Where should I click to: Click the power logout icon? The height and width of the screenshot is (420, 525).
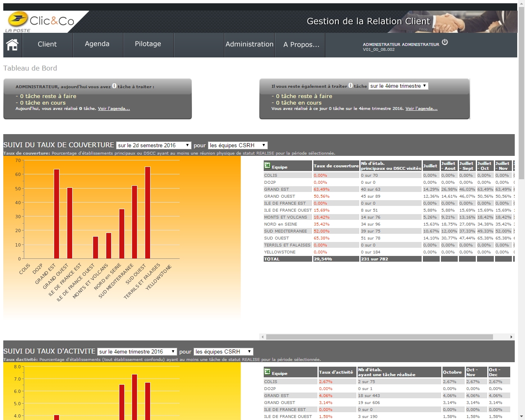pos(445,42)
